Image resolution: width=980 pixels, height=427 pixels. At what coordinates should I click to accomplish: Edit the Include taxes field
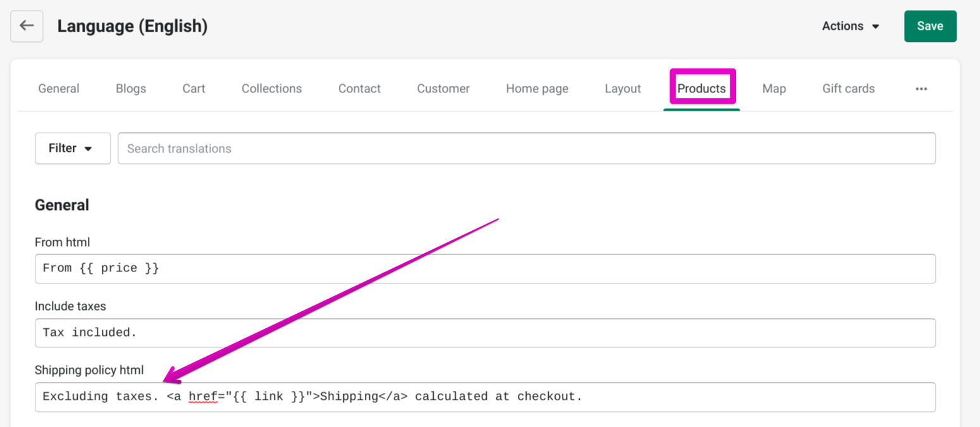(x=485, y=333)
